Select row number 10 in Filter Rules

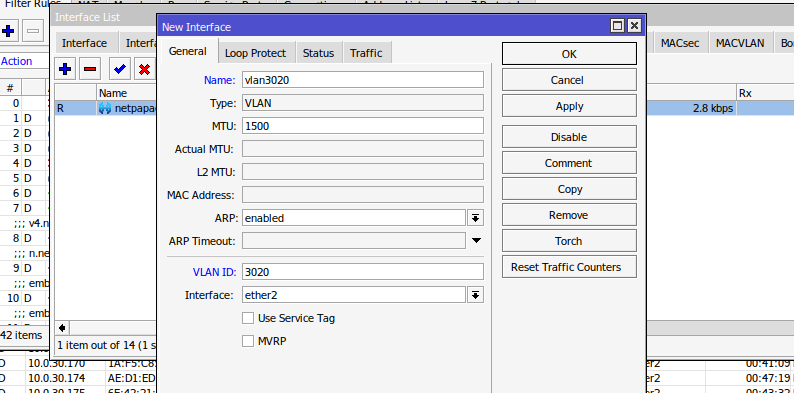point(25,298)
